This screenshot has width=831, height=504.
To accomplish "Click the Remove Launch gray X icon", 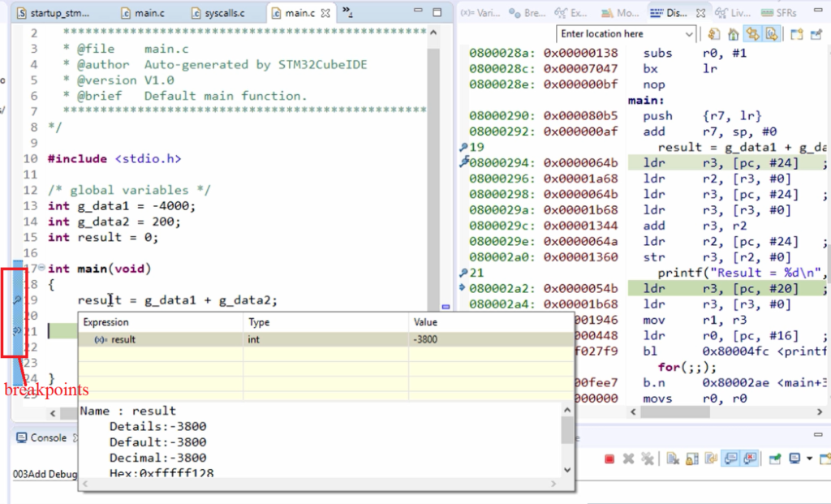I will point(629,459).
